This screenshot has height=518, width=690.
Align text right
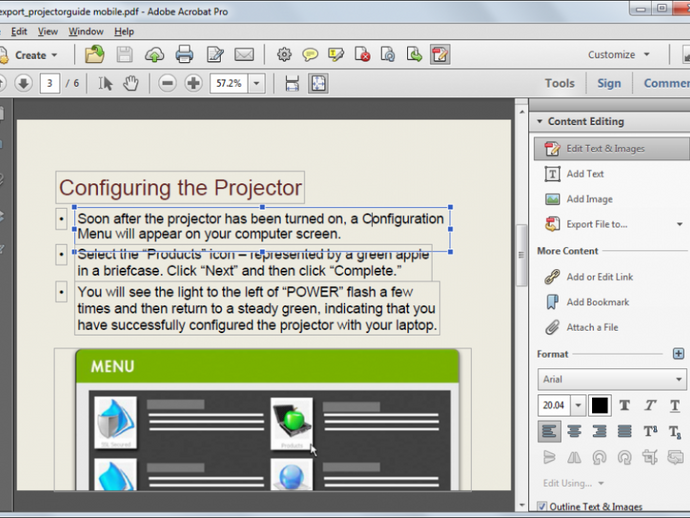click(x=599, y=431)
